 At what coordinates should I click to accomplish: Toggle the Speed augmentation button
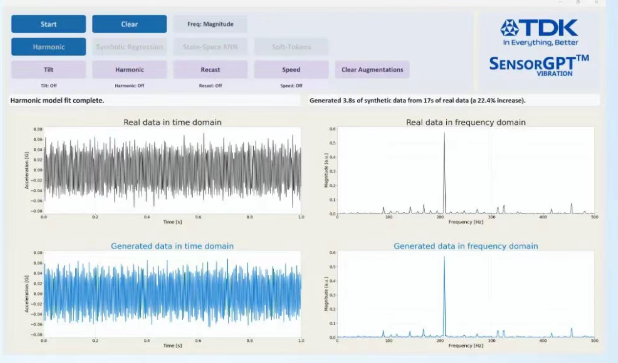click(291, 70)
